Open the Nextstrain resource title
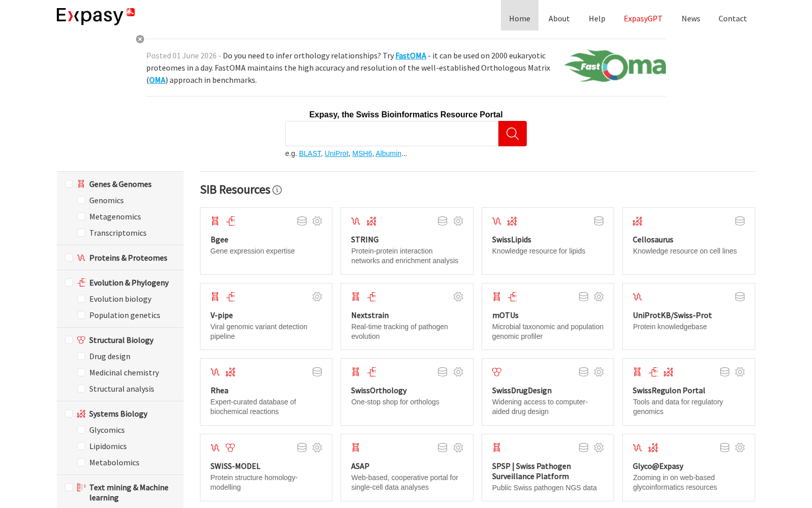 [x=370, y=315]
